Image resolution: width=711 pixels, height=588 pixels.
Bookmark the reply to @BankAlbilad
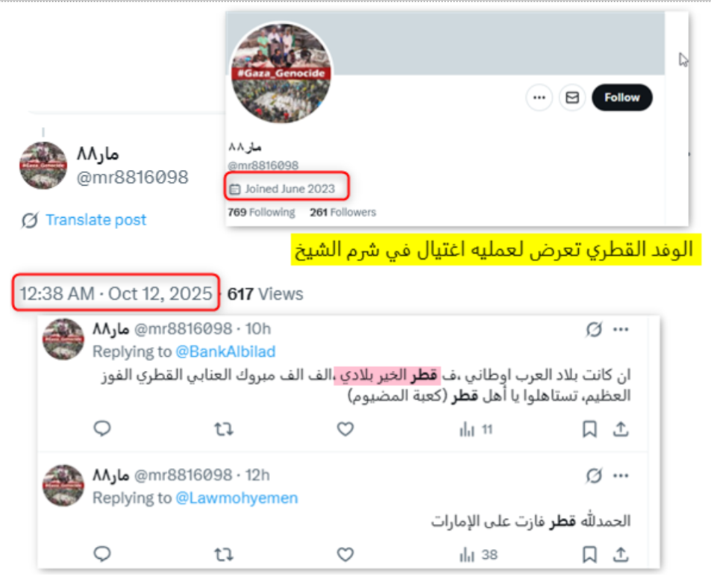point(589,429)
